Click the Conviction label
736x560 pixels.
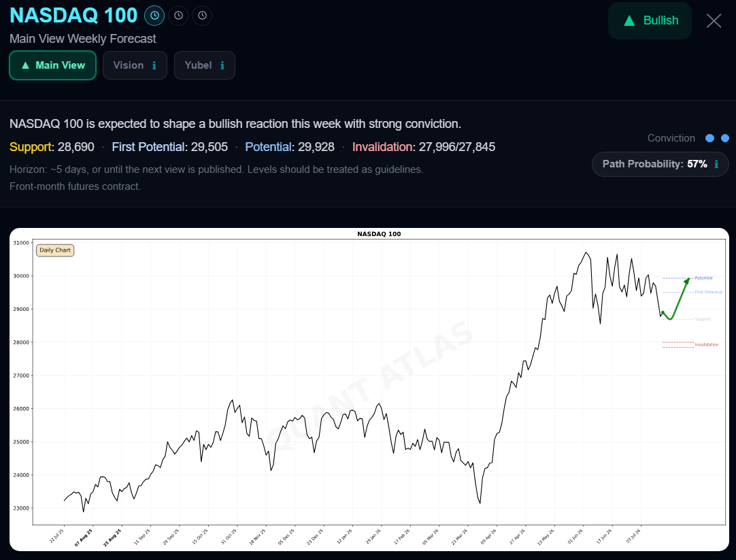tap(671, 138)
